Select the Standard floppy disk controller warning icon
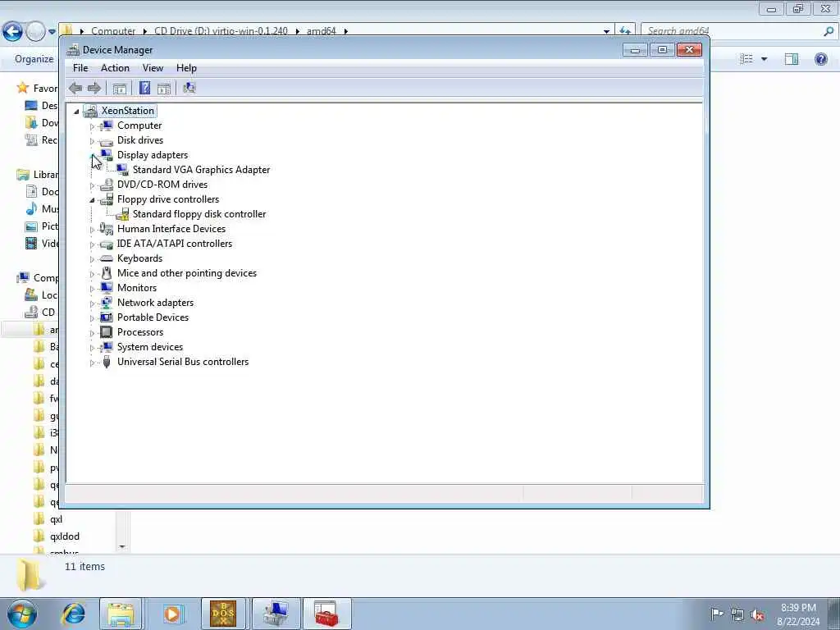 tap(122, 214)
